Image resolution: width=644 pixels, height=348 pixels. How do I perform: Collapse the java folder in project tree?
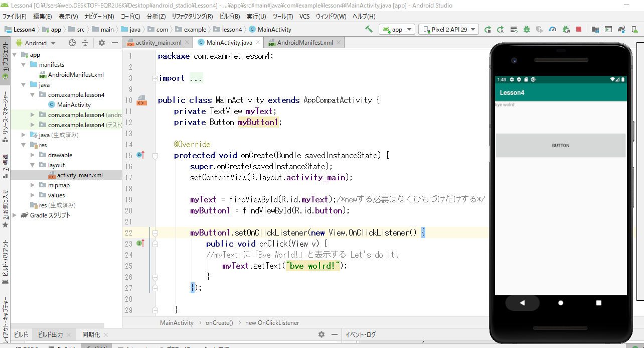point(24,85)
